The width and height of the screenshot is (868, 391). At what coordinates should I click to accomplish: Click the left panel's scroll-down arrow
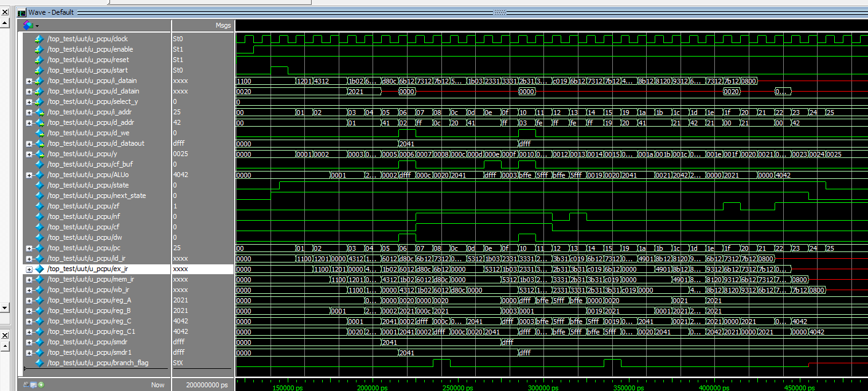tap(5, 307)
